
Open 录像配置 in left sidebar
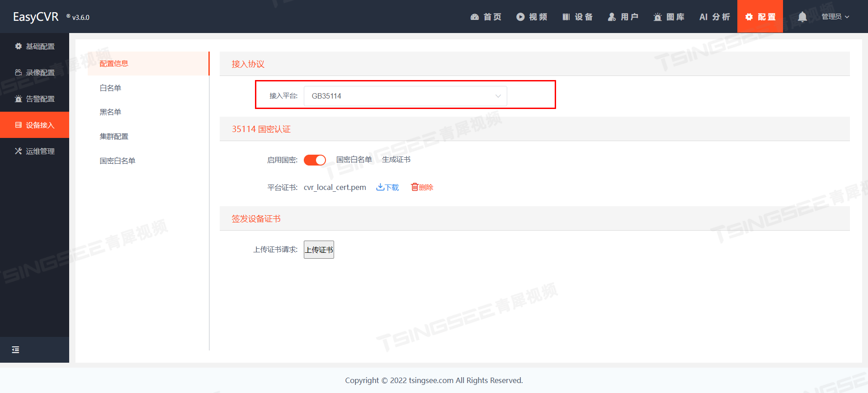click(34, 72)
